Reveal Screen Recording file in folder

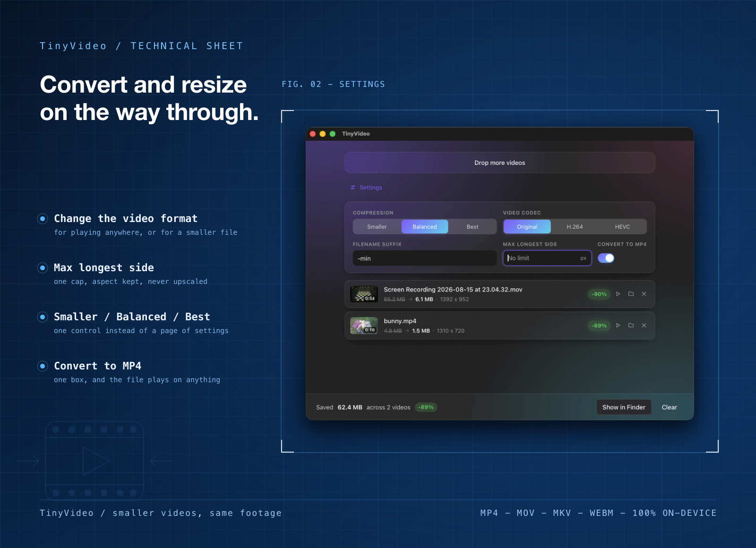[x=631, y=294]
